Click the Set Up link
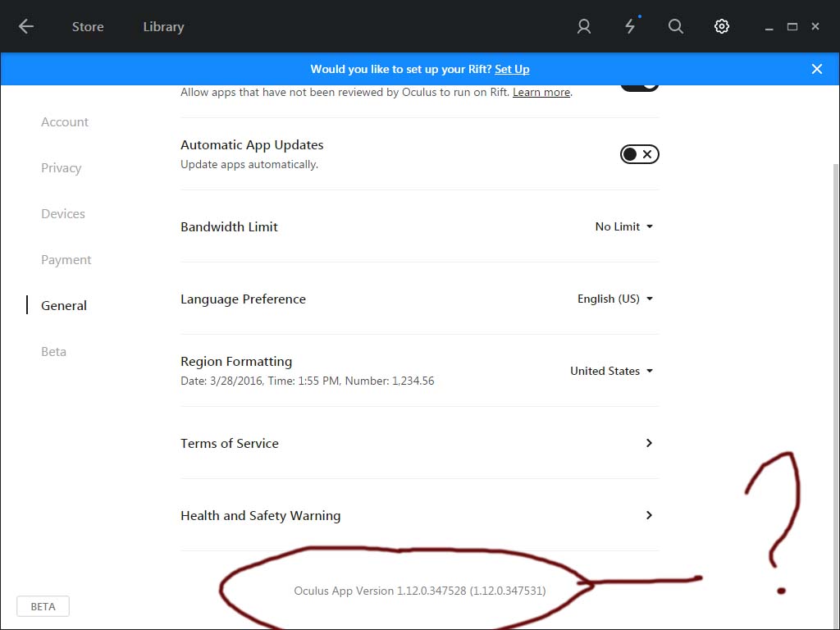This screenshot has width=840, height=630. tap(512, 69)
